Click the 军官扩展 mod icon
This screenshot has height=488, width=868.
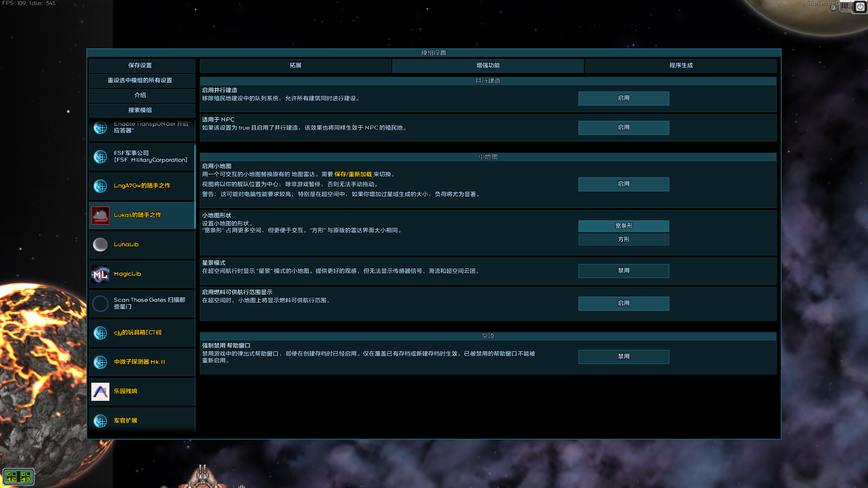point(100,421)
